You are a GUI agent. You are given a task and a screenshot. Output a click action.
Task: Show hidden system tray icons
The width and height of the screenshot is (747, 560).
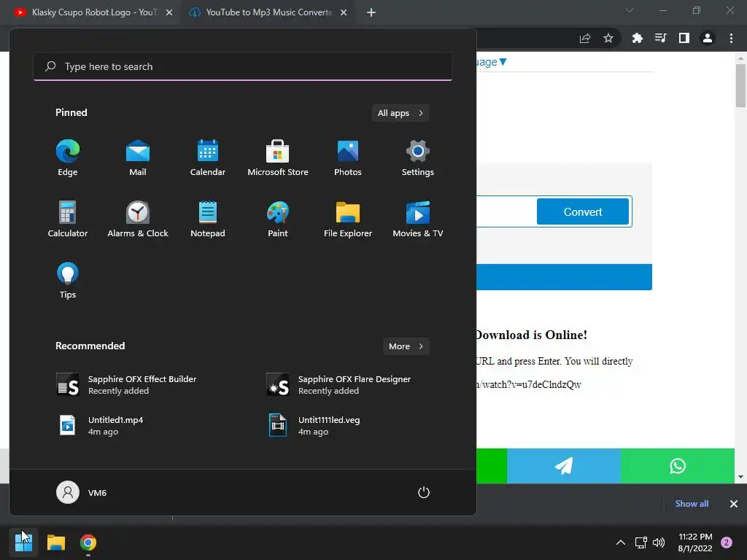620,542
